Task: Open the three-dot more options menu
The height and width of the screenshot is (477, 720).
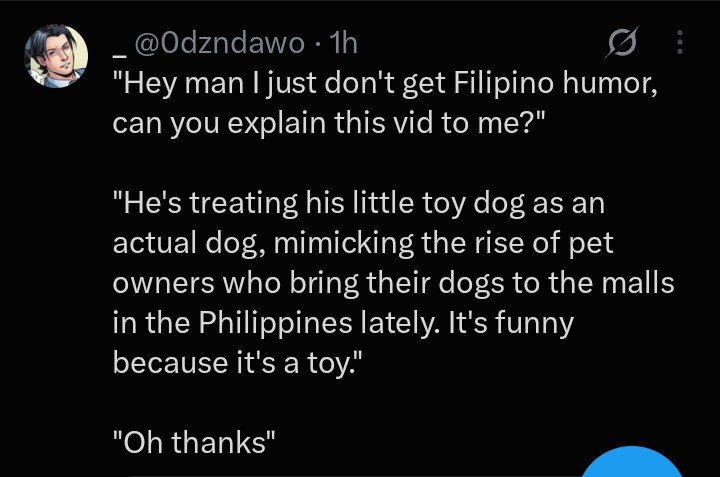Action: [x=681, y=42]
